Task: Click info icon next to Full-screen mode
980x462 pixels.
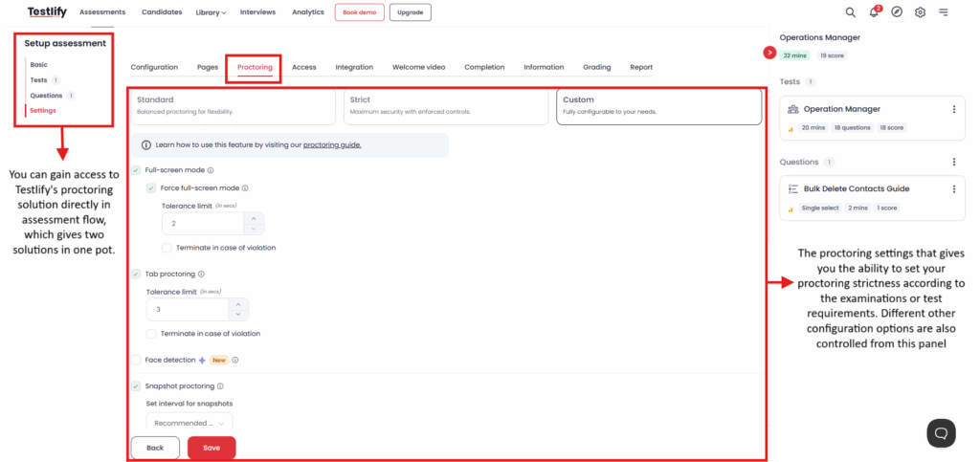Action: pyautogui.click(x=211, y=170)
